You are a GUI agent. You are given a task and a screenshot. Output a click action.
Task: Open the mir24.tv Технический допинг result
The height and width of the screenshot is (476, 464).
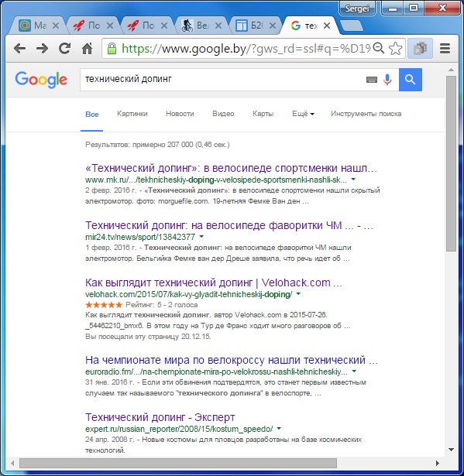click(x=229, y=225)
